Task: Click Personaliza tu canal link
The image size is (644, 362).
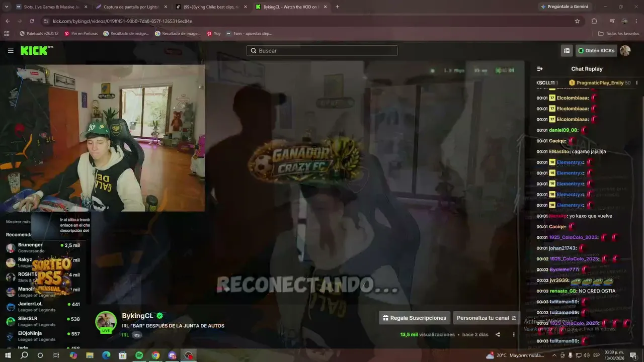Action: click(x=486, y=318)
